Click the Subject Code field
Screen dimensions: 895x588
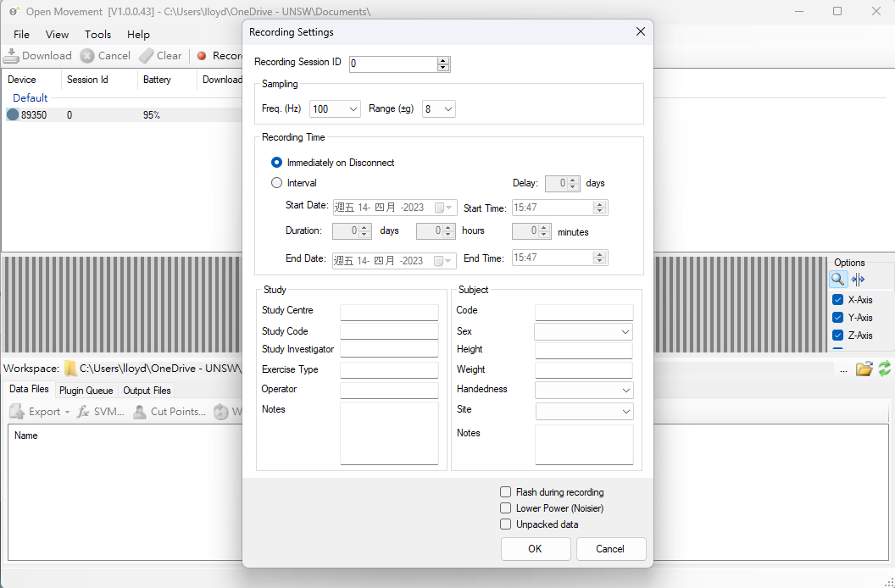(x=584, y=313)
